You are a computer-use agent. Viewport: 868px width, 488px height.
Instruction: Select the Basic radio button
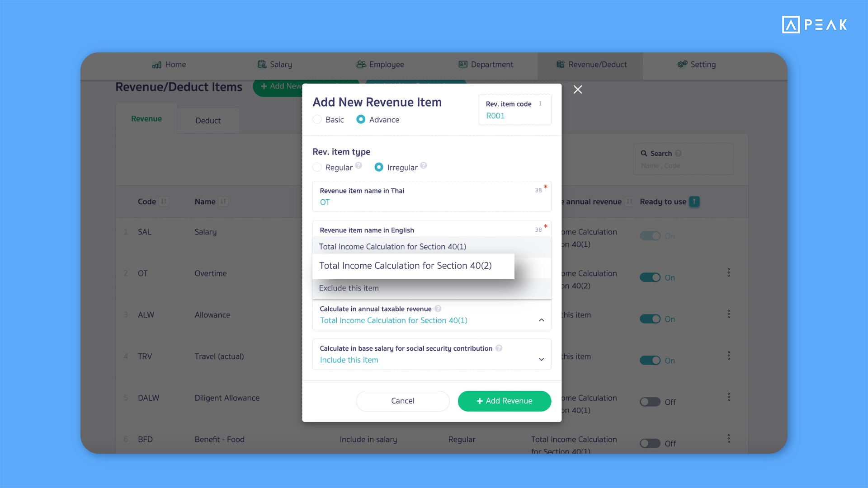coord(316,119)
